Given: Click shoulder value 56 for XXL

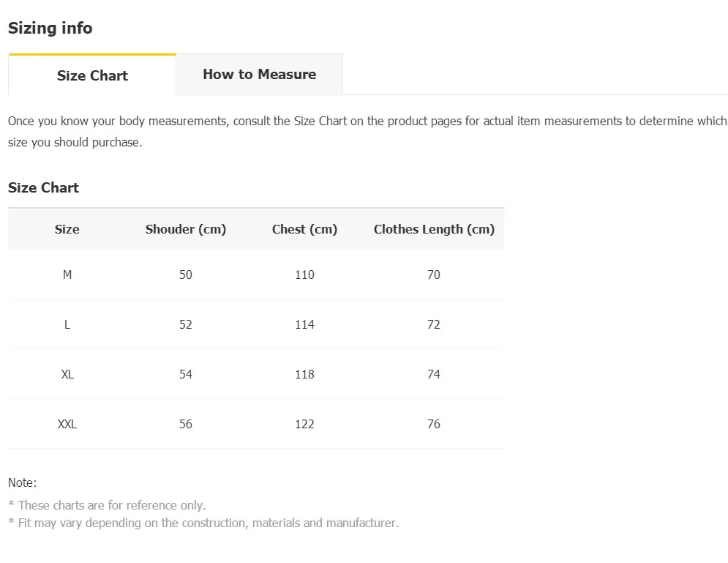Looking at the screenshot, I should point(186,424).
